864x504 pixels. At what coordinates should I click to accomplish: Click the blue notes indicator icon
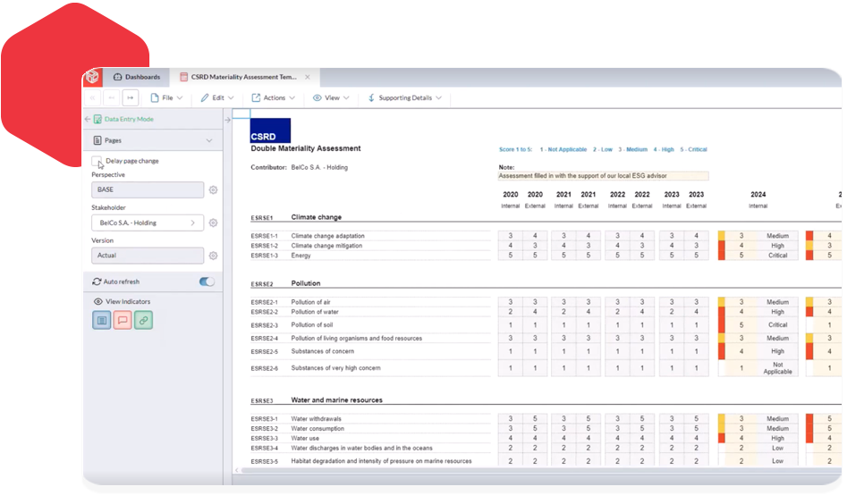102,320
